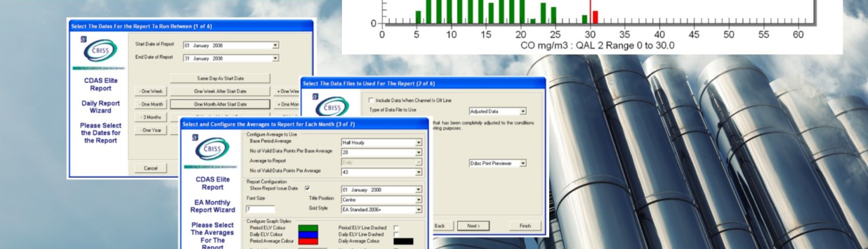868x249 pixels.
Task: Toggle Include Data When Channel Is Off Line
Action: [372, 100]
